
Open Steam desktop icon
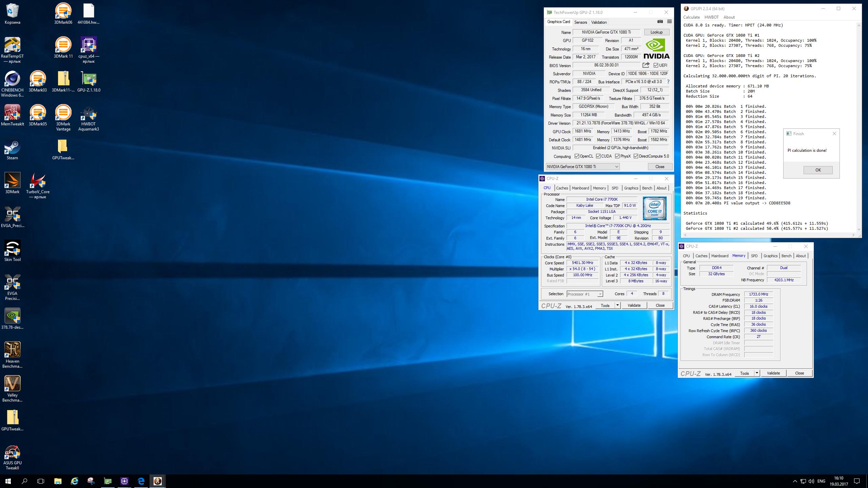(13, 149)
